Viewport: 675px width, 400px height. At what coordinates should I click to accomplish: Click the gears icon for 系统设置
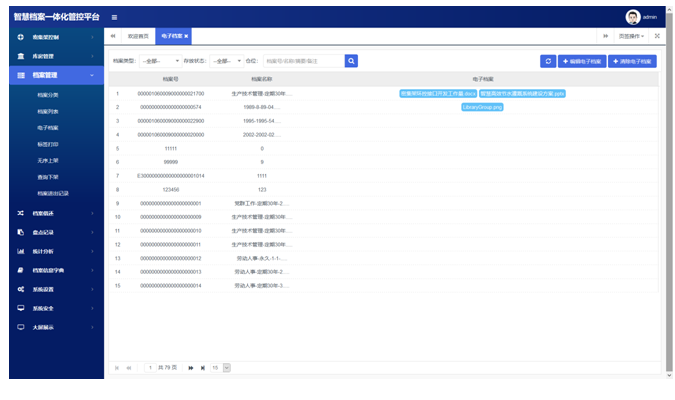coord(21,289)
